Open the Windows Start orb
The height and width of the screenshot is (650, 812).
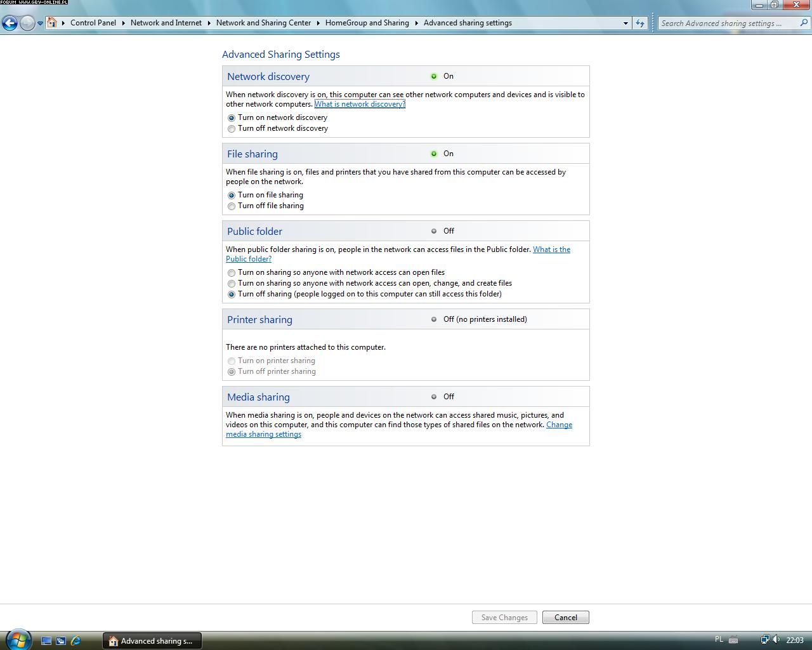(x=18, y=639)
